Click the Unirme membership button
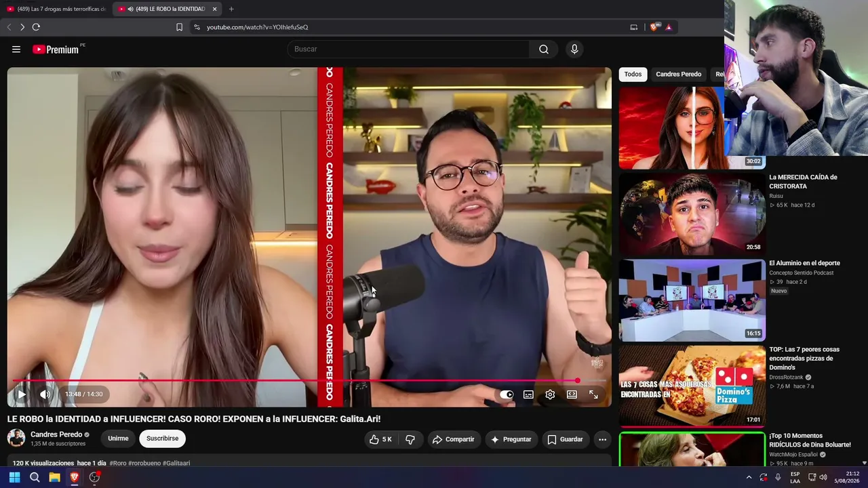Screen dimensions: 868x488 tap(118, 439)
